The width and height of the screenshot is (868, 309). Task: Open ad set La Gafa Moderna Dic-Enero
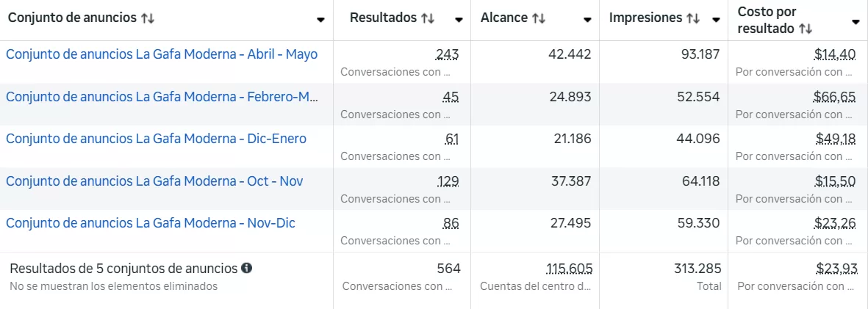pos(156,139)
